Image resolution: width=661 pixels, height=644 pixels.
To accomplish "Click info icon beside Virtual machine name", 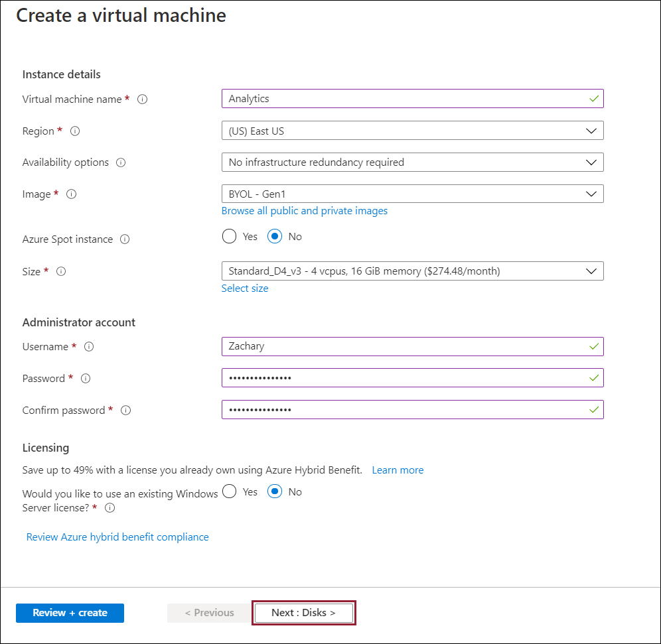I will pyautogui.click(x=142, y=99).
